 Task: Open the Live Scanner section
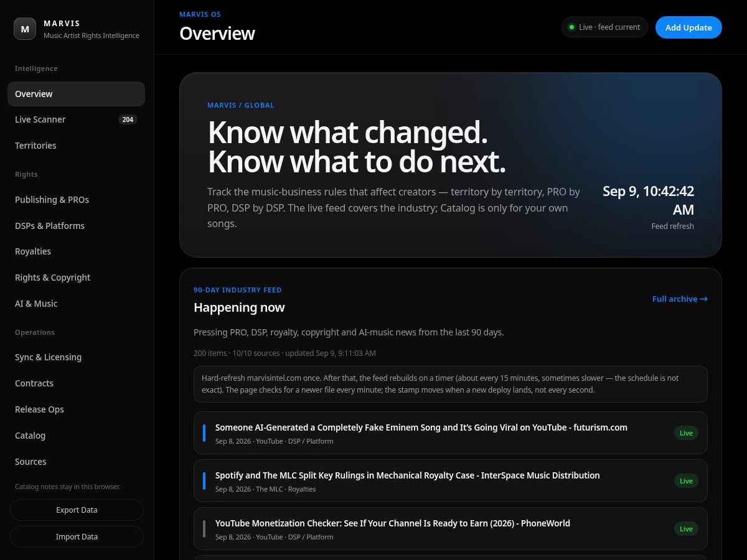76,119
